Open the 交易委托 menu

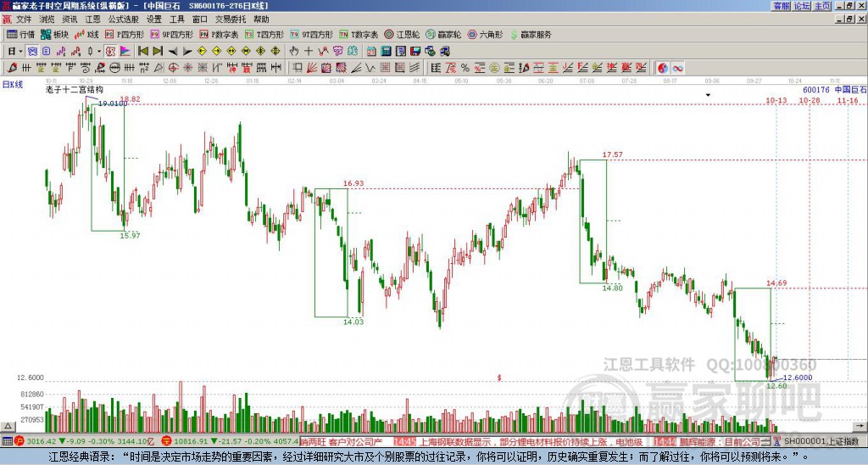click(231, 20)
